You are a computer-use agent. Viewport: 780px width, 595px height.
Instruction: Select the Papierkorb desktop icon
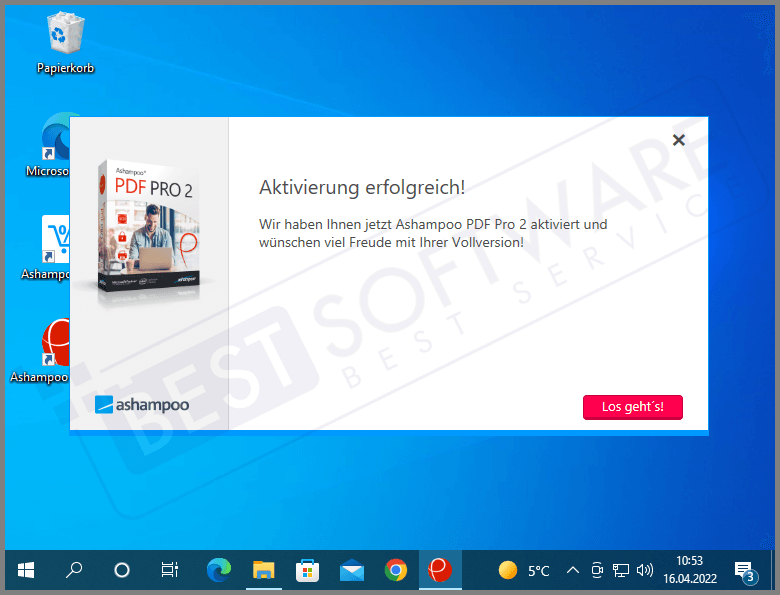tap(65, 43)
